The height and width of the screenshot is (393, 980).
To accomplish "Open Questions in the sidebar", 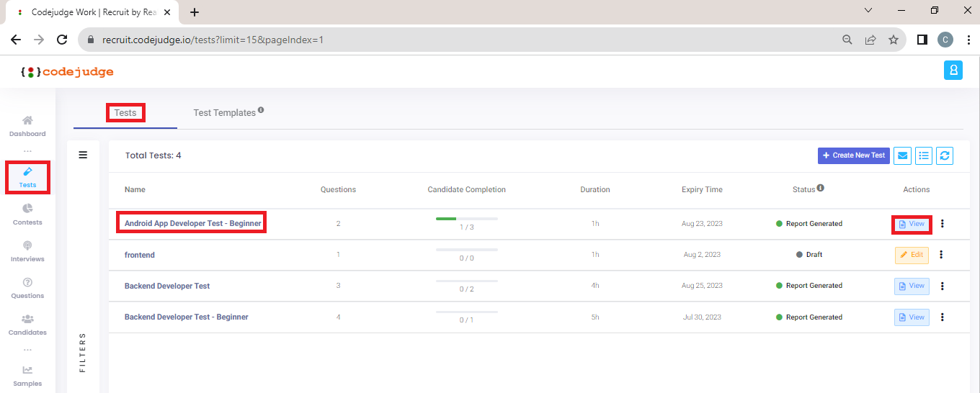I will tap(27, 288).
